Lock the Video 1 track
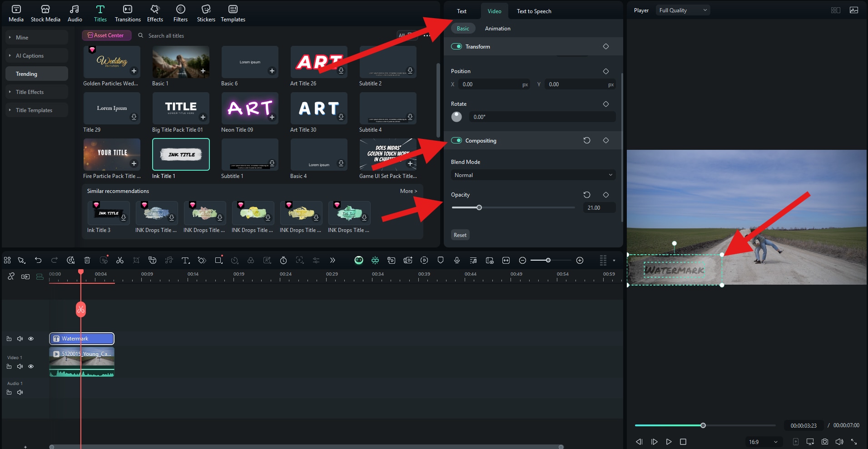868x449 pixels. point(9,366)
